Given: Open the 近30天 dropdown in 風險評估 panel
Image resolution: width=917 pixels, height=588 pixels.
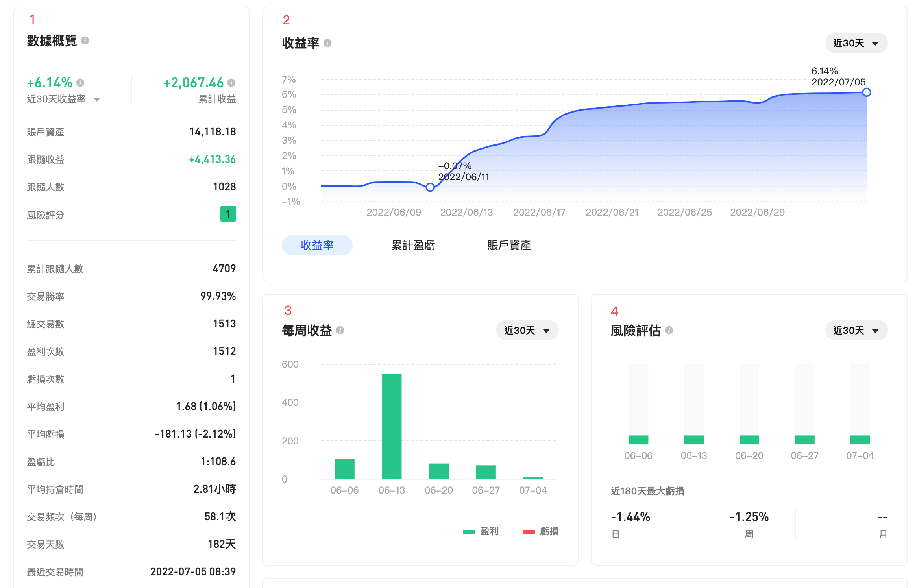Looking at the screenshot, I should tap(856, 331).
